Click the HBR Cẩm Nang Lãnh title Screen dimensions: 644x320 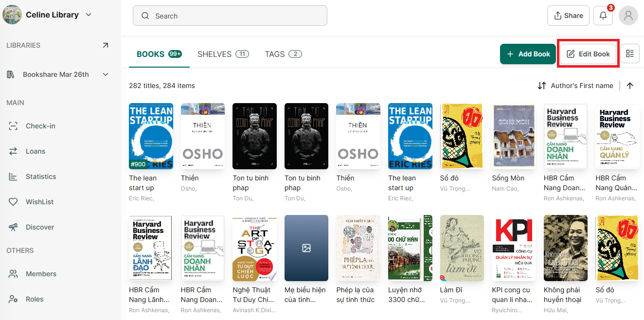tap(149, 295)
